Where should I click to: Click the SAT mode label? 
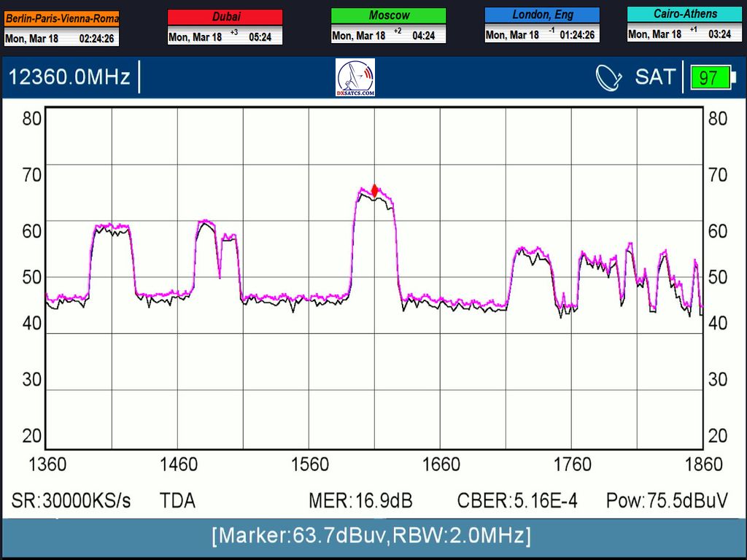pos(655,77)
